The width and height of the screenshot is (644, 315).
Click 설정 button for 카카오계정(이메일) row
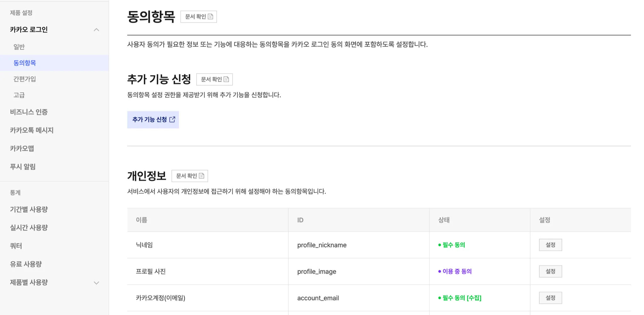point(550,298)
